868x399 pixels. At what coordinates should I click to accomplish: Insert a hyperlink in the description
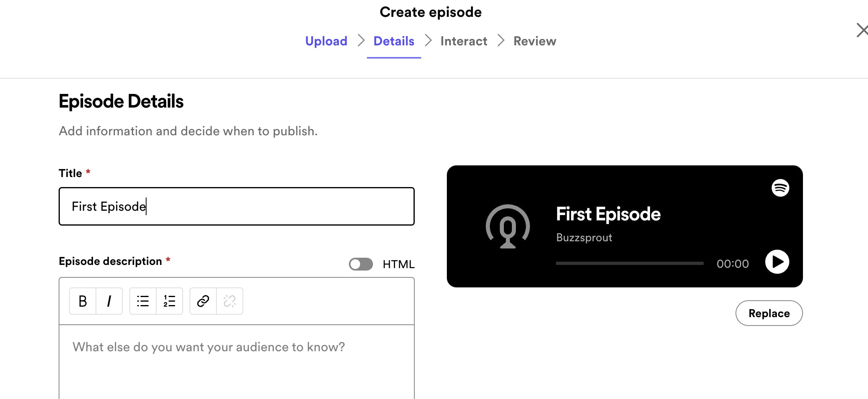(x=202, y=301)
